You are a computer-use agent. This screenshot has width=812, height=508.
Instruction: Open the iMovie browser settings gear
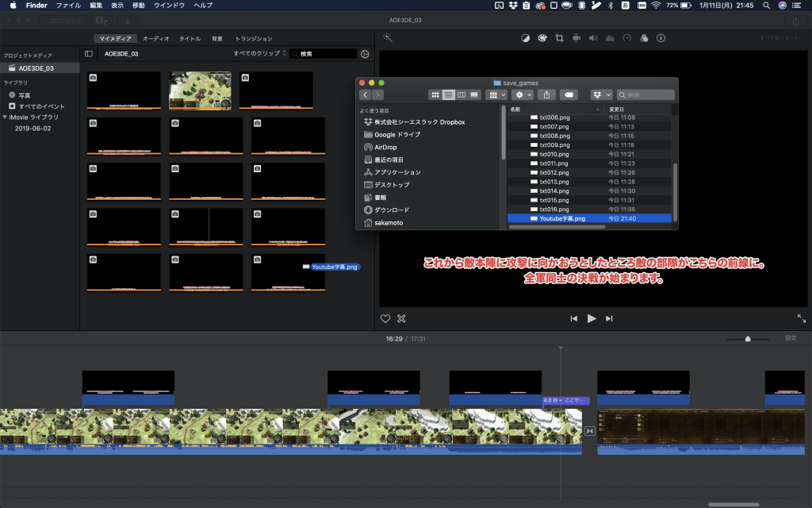(x=365, y=54)
